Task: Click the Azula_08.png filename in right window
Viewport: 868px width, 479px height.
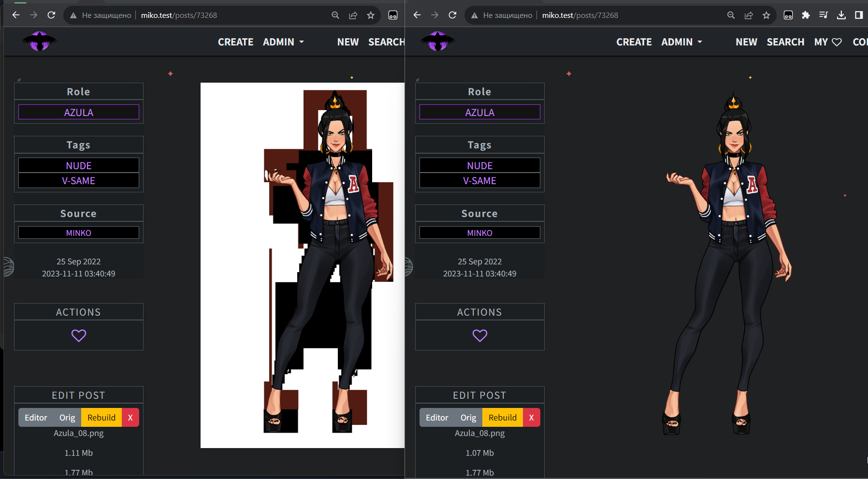Action: (x=480, y=433)
